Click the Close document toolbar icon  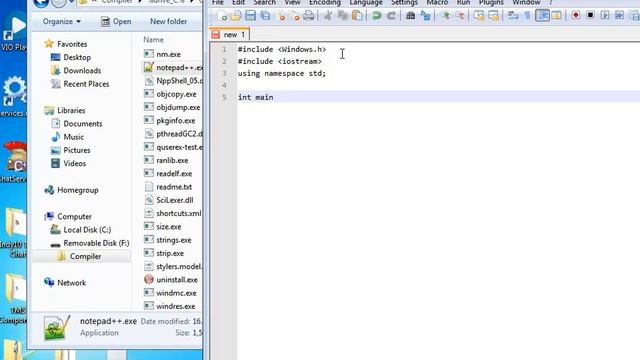pyautogui.click(x=280, y=16)
